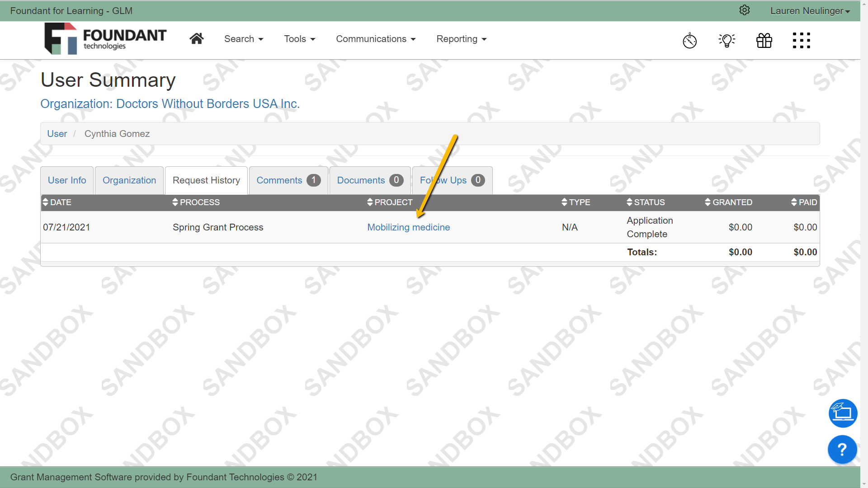Viewport: 868px width, 488px height.
Task: Open the Doctors Without Borders organization link
Action: [170, 103]
